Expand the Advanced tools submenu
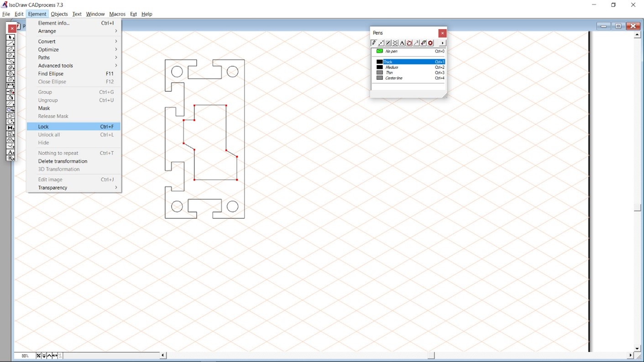Screen dimensions: 644x362 pyautogui.click(x=73, y=66)
